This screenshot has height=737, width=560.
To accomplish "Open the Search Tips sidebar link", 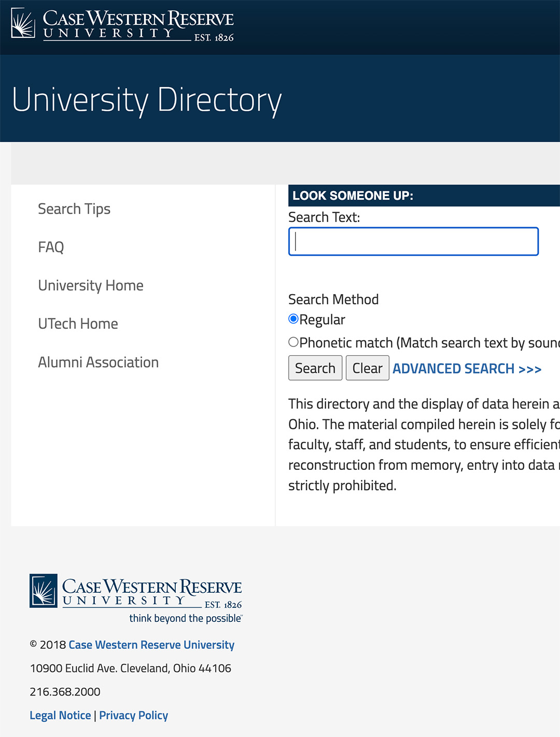I will tap(74, 209).
